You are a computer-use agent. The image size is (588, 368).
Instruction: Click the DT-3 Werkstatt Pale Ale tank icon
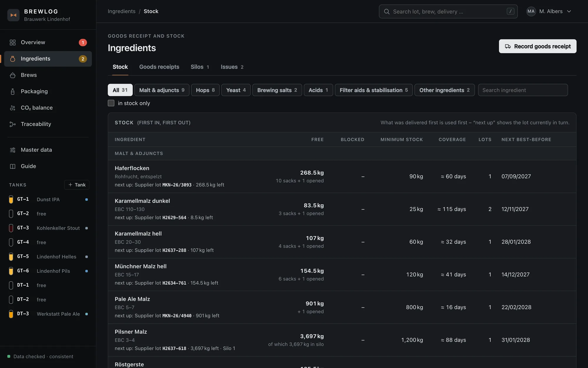point(11,314)
